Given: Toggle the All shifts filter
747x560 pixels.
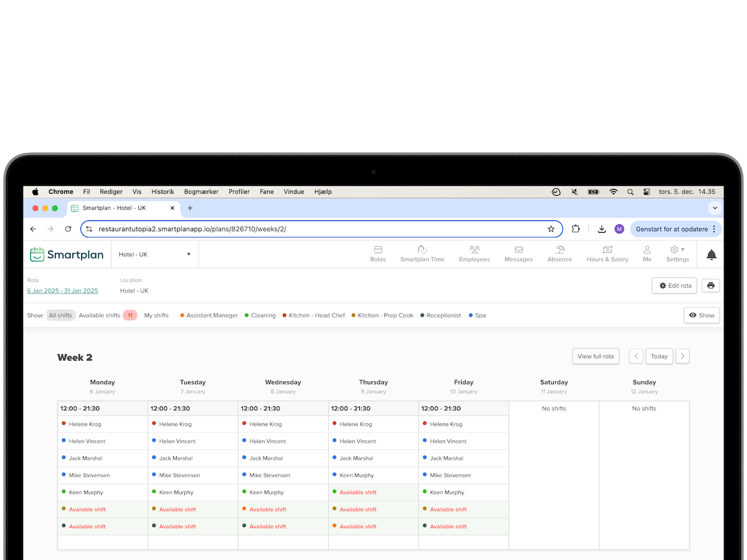Looking at the screenshot, I should pyautogui.click(x=60, y=316).
